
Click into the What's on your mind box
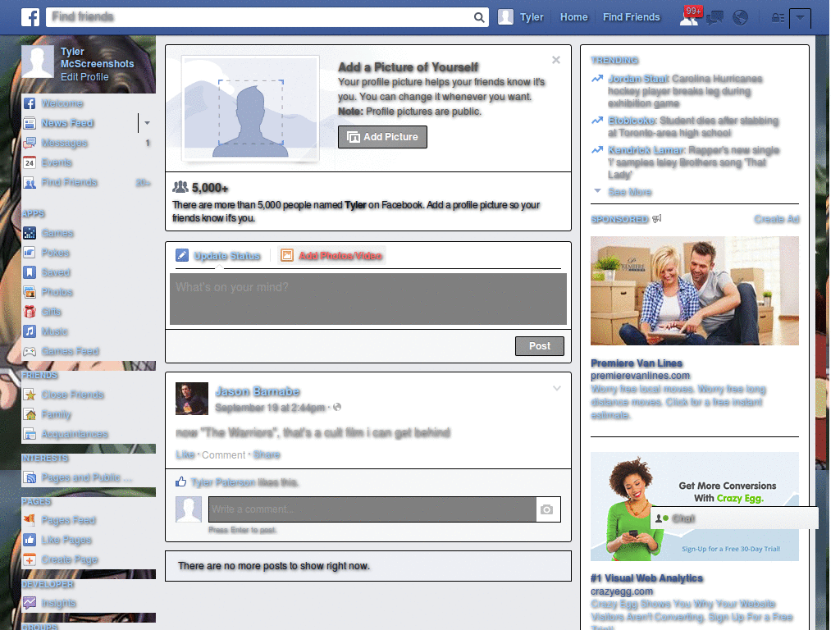(368, 299)
